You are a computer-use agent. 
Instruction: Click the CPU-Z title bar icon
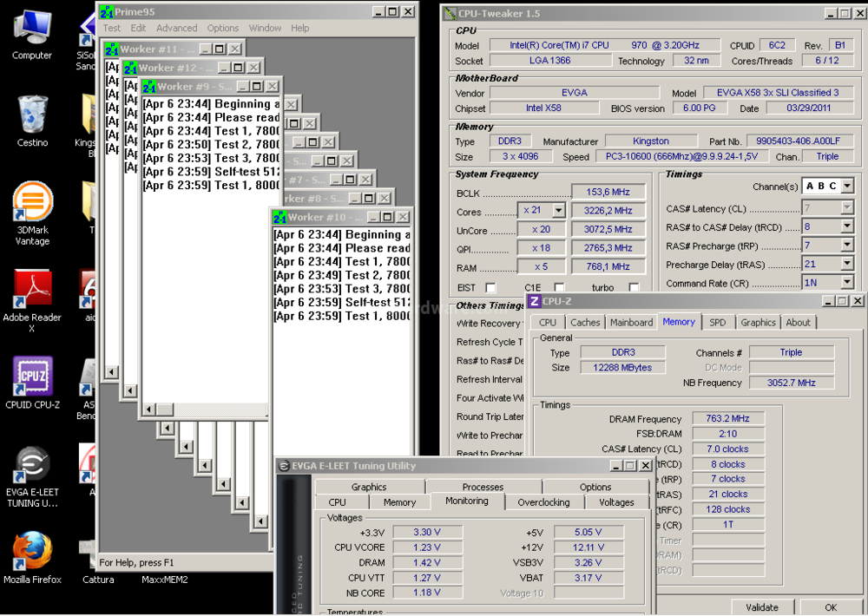[535, 301]
